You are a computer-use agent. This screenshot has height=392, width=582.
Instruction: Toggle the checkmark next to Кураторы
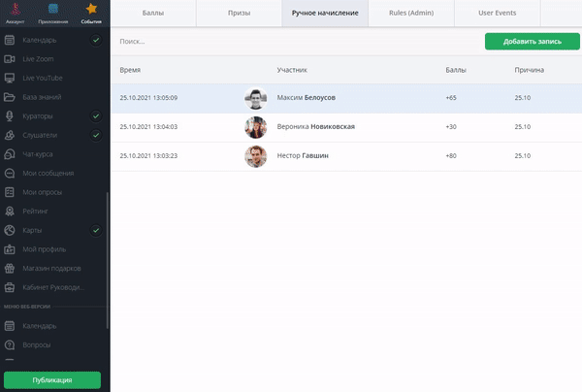pyautogui.click(x=96, y=116)
